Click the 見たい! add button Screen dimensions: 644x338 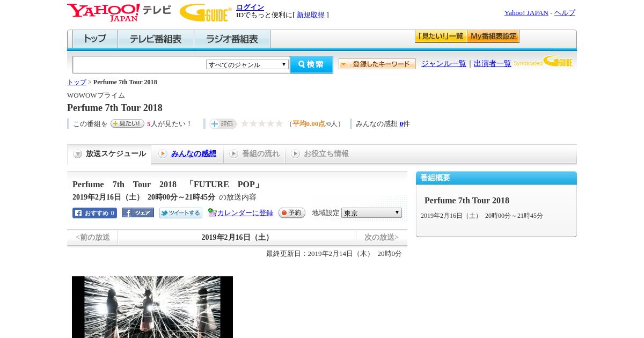click(127, 123)
